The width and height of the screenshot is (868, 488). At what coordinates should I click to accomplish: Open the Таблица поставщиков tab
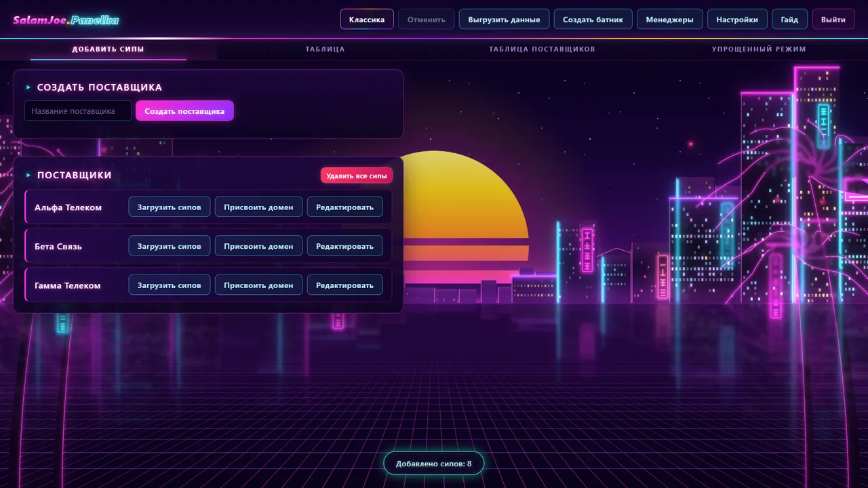542,49
